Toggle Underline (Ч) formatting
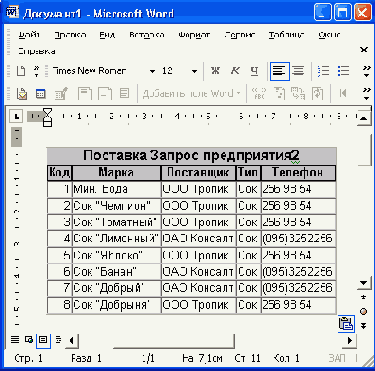 pos(255,71)
